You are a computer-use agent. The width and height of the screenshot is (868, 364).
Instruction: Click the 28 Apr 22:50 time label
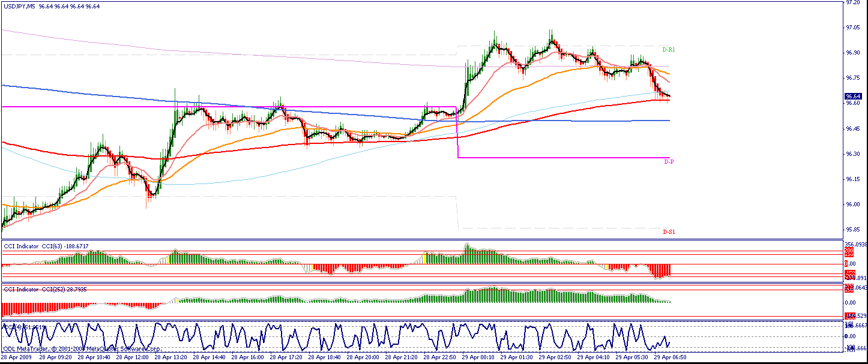439,357
